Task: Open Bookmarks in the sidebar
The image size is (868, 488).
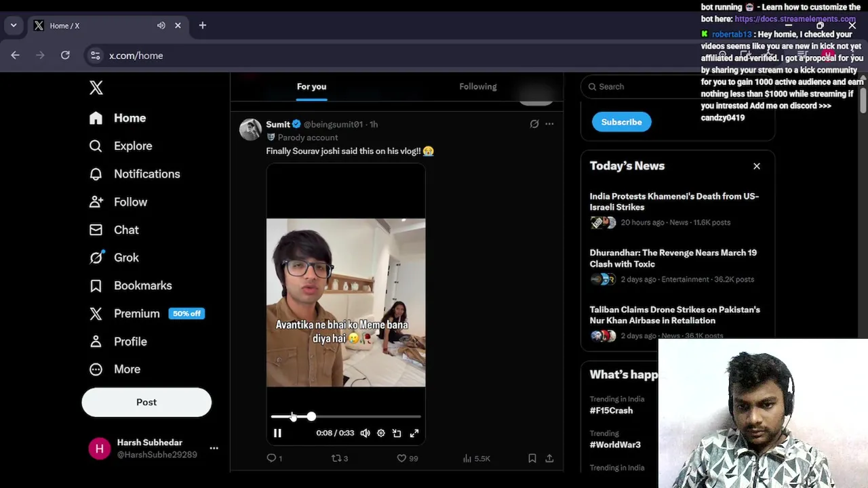Action: pyautogui.click(x=130, y=285)
